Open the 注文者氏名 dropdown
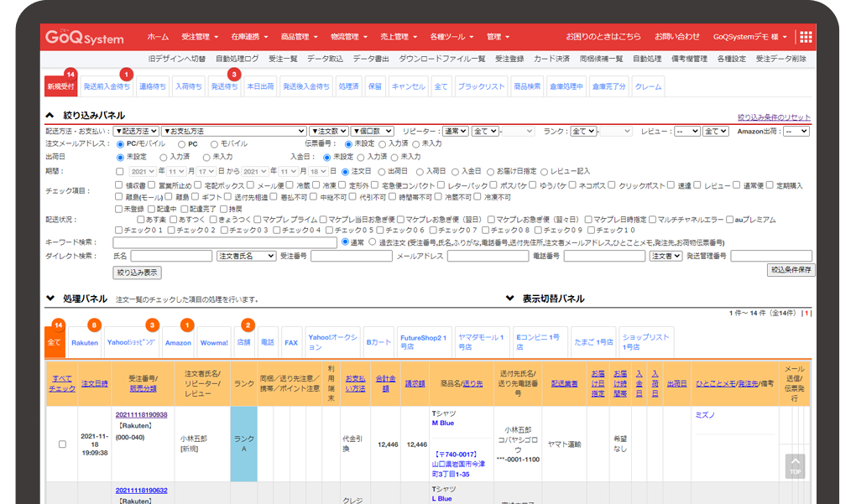Screen dimensions: 856x504 (x=246, y=256)
